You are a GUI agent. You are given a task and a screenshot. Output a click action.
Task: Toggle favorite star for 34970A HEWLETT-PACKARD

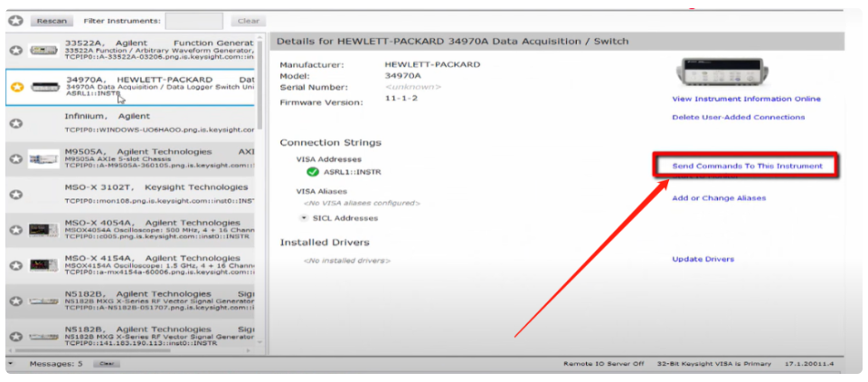point(17,87)
